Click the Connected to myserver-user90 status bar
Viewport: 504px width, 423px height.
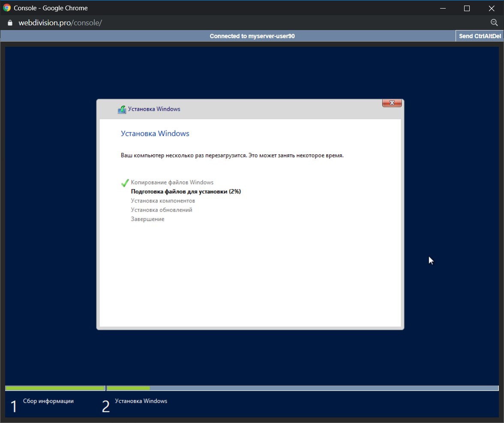point(252,36)
